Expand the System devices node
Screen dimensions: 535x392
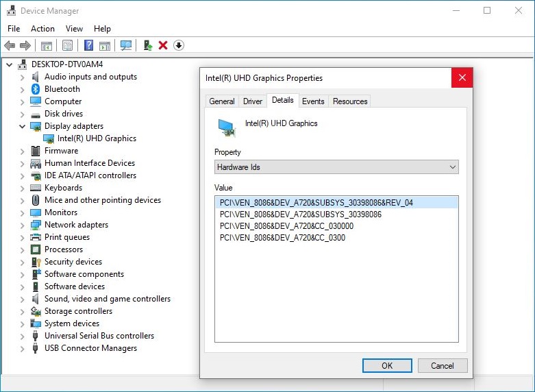coord(23,323)
